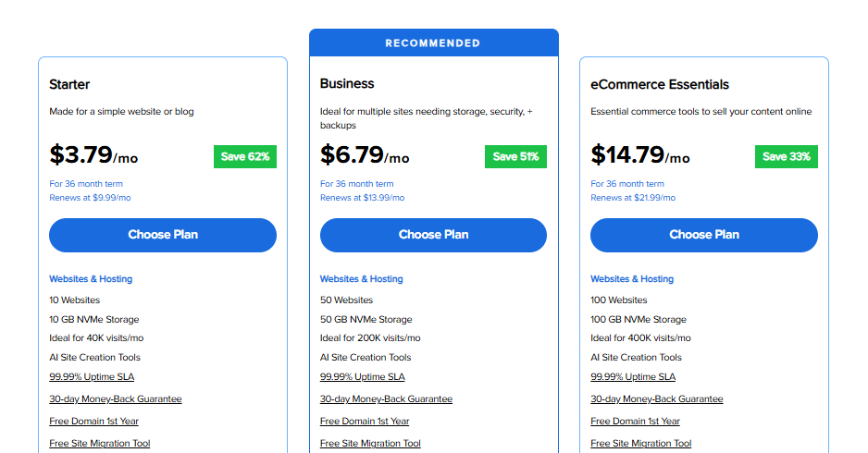Click eCommerce Essentials' Free Site Migration Tool link
This screenshot has height=453, width=868.
tap(640, 444)
